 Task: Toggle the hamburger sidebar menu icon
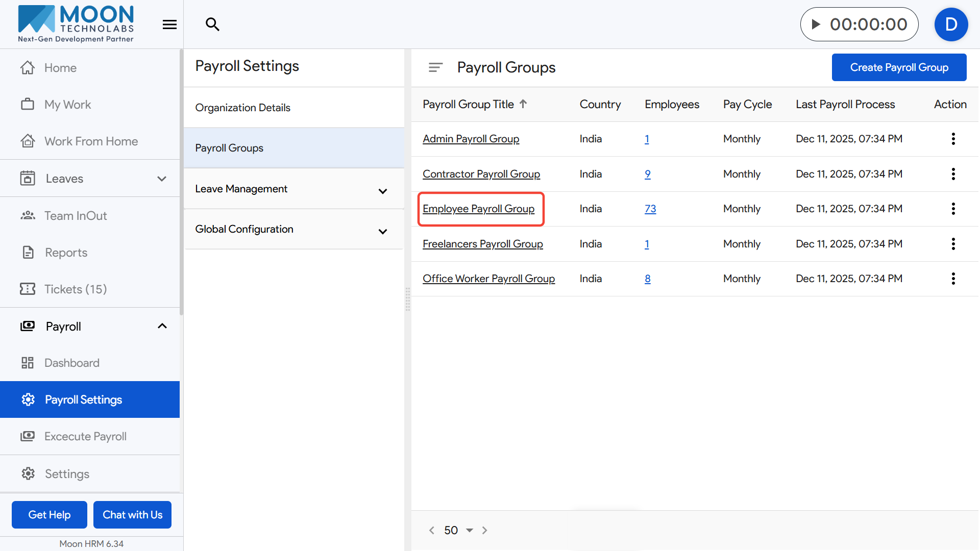[x=169, y=24]
